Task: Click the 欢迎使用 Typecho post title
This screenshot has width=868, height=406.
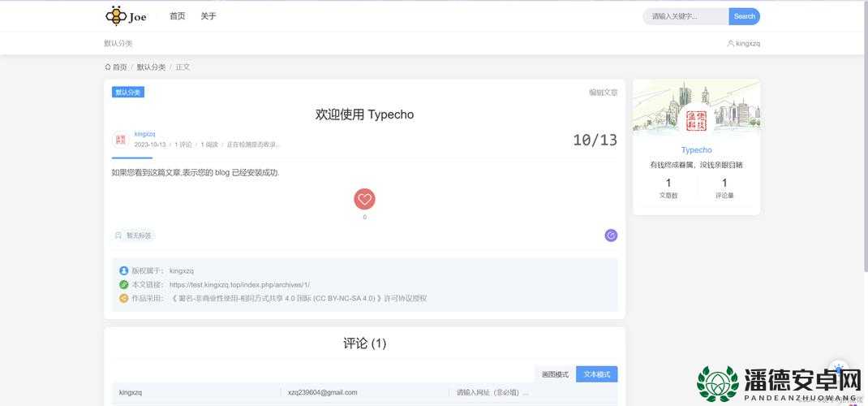Action: (x=364, y=114)
